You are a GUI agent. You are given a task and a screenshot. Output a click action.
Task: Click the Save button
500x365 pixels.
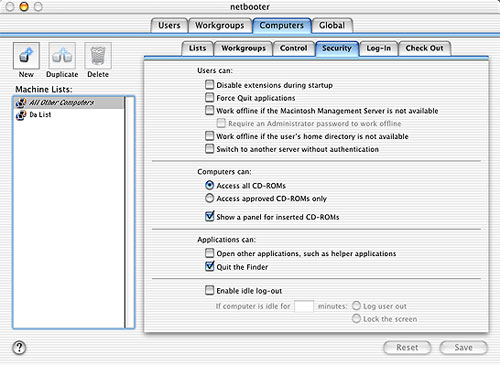tap(463, 348)
